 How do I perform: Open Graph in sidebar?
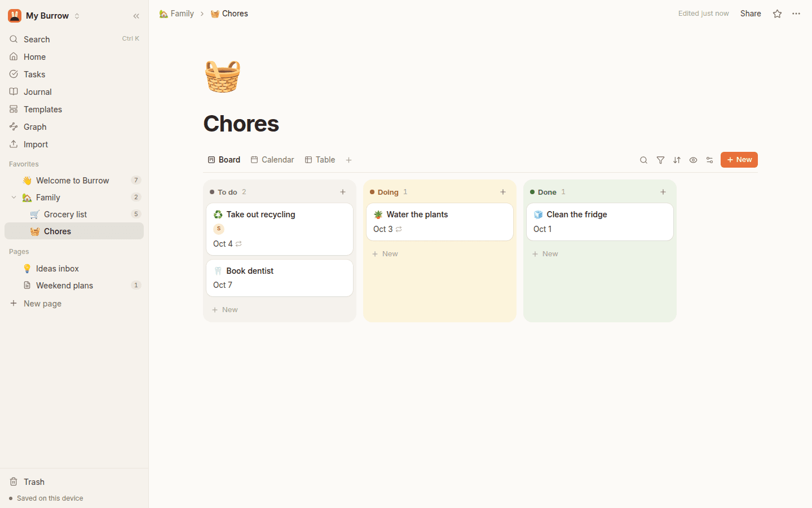point(74,127)
